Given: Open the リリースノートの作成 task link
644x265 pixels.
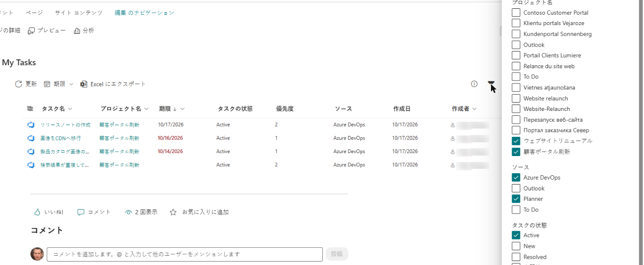Looking at the screenshot, I should tap(65, 125).
